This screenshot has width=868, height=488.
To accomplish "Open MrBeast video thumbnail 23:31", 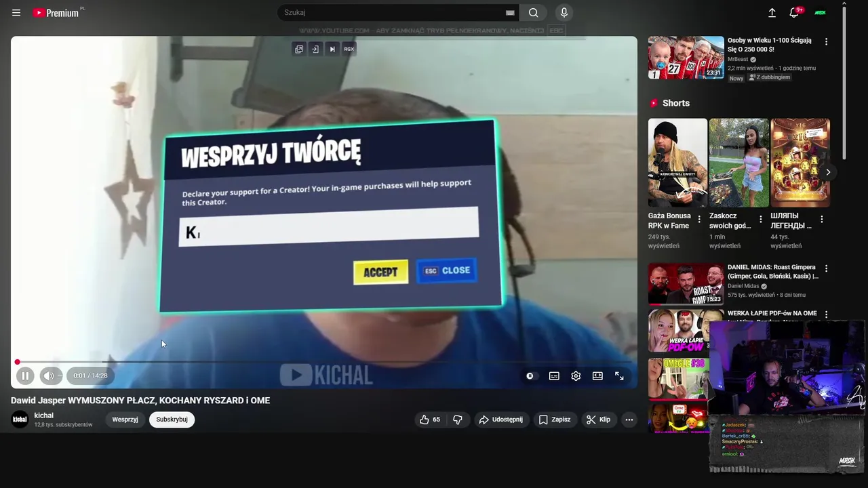I will tap(686, 58).
